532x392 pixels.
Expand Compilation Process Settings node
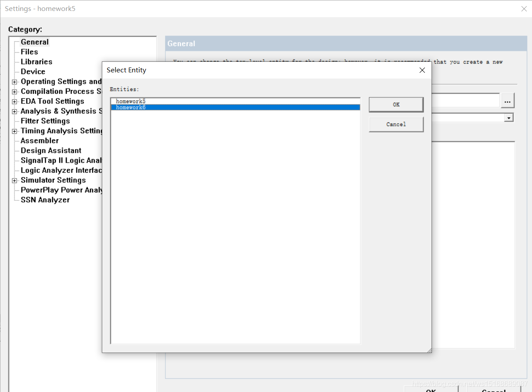tap(14, 92)
